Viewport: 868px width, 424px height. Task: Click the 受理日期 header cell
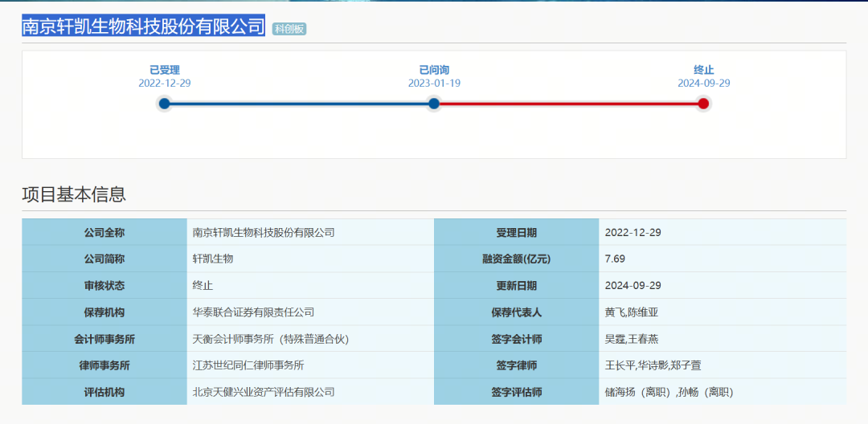(x=517, y=232)
